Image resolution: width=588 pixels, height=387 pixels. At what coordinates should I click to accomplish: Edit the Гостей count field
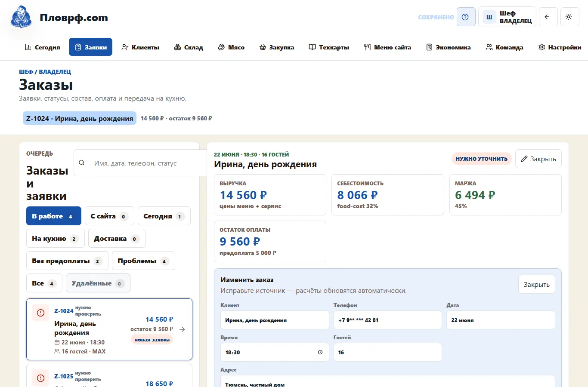[387, 352]
